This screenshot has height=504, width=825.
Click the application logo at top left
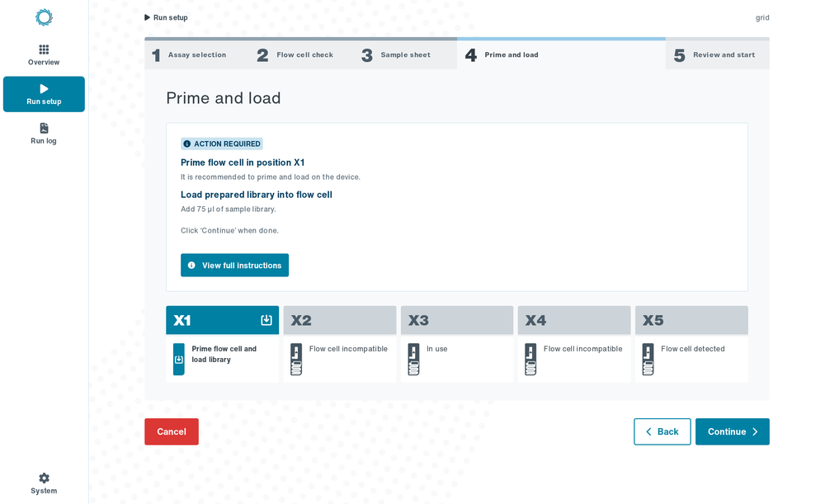pyautogui.click(x=44, y=17)
